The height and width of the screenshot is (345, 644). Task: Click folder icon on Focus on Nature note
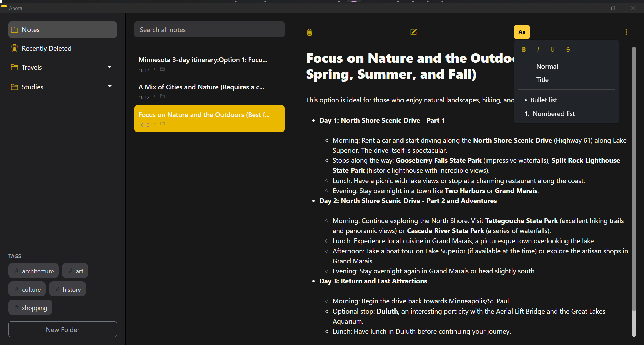pos(162,124)
